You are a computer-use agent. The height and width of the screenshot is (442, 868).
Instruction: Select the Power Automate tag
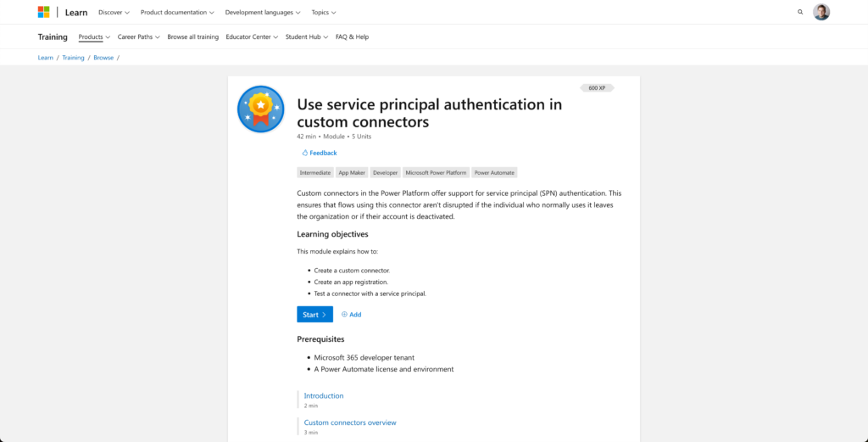point(494,172)
